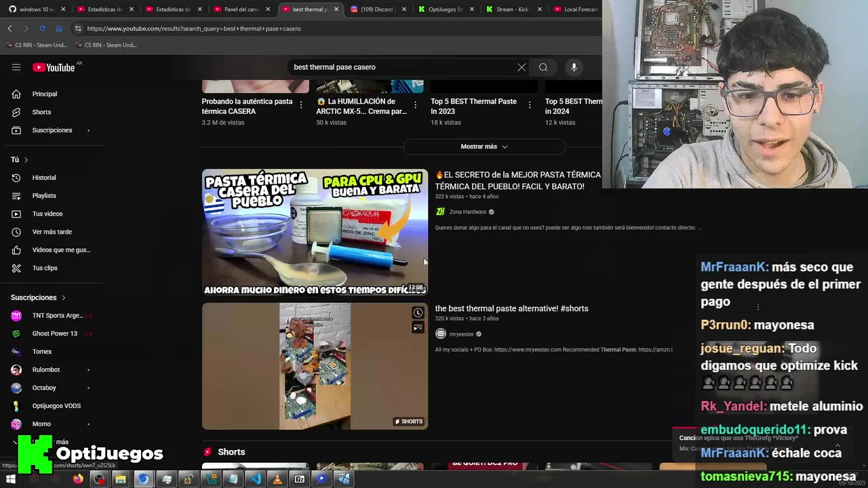Open Tomex channel subscription
This screenshot has width=868, height=488.
coord(42,352)
